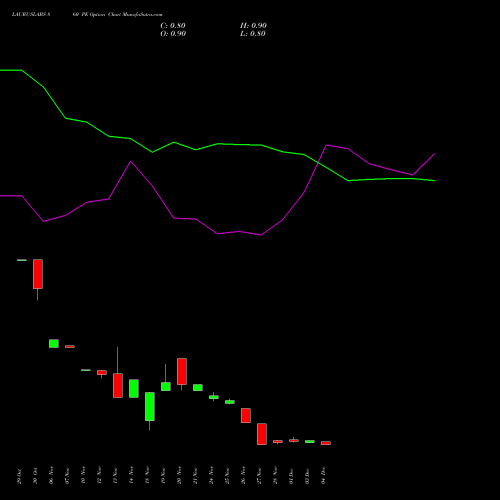500x500 pixels.
Task: Select the '13 Nov' date axis label
Action: click(115, 476)
